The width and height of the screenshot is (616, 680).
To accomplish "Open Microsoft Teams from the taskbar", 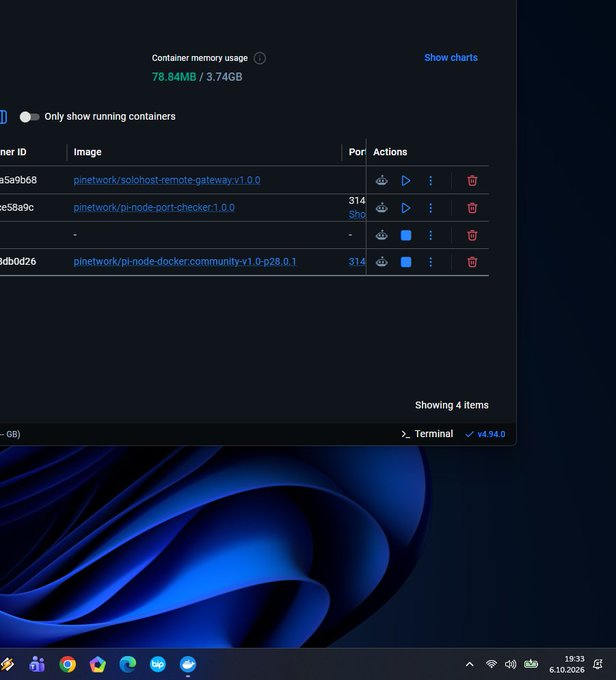I will click(x=37, y=664).
